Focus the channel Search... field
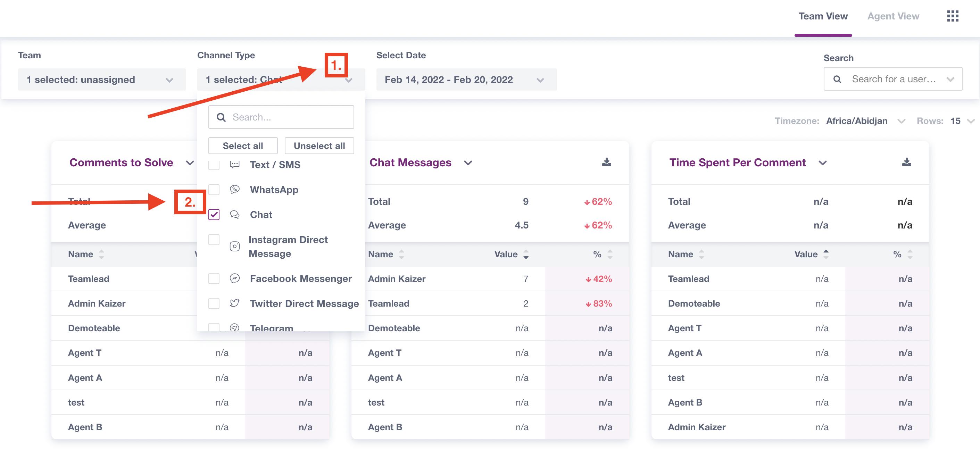 pyautogui.click(x=281, y=117)
